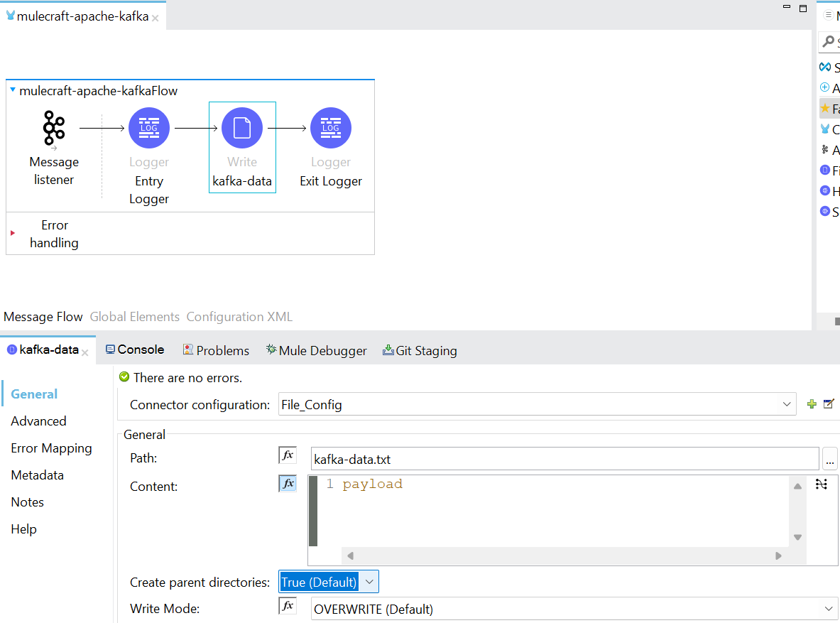840x623 pixels.
Task: Select the Kafka Message listener icon
Action: point(54,129)
